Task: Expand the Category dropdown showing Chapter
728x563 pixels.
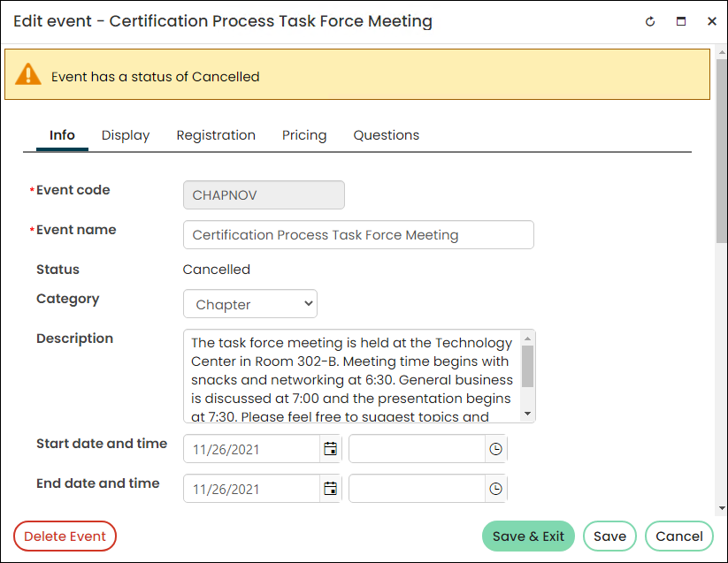Action: click(x=250, y=304)
